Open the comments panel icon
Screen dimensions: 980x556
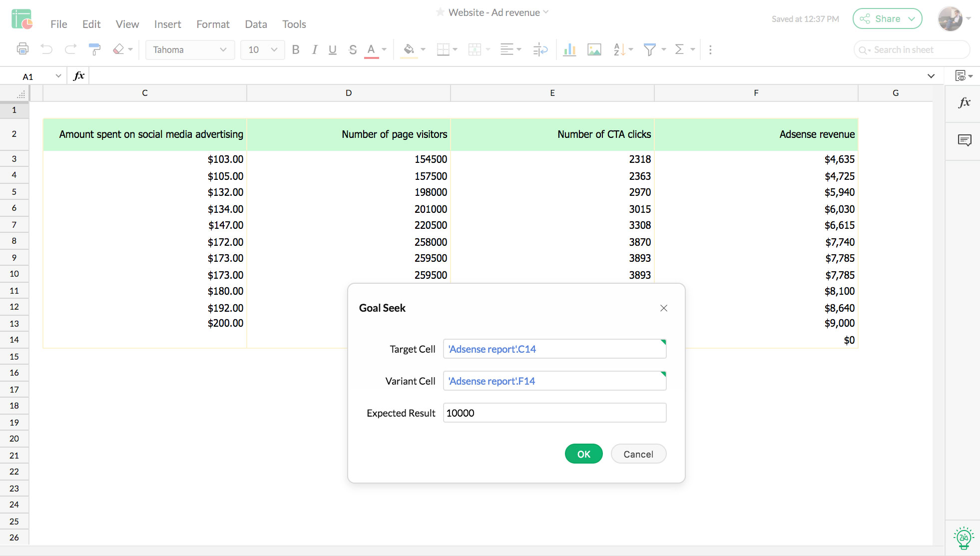pos(964,140)
